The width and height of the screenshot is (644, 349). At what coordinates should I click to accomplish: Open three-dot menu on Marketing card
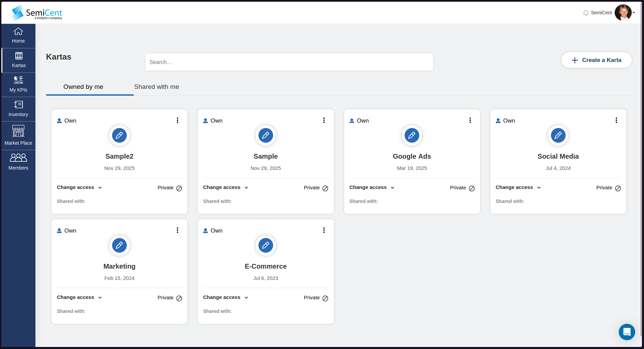coord(178,230)
